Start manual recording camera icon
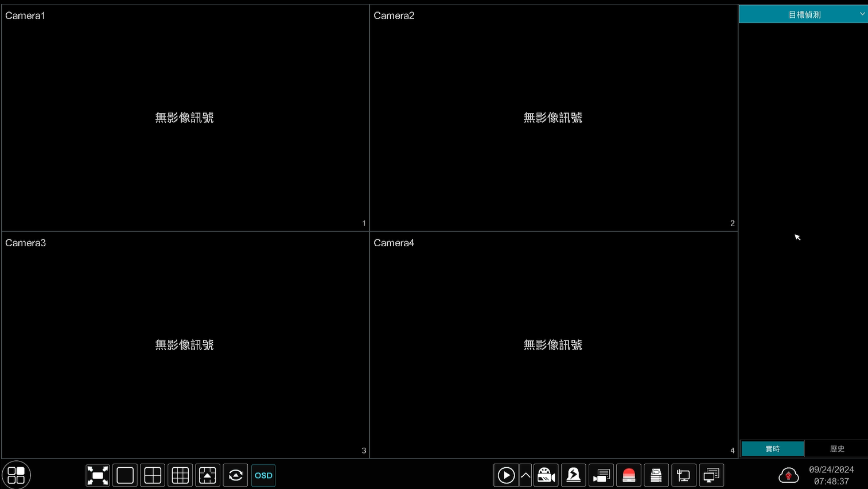 (x=546, y=475)
